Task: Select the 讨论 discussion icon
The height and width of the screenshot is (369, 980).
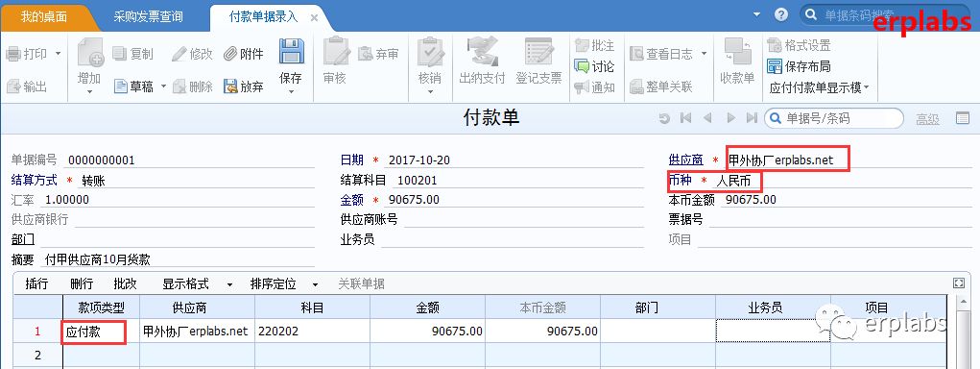Action: click(582, 66)
